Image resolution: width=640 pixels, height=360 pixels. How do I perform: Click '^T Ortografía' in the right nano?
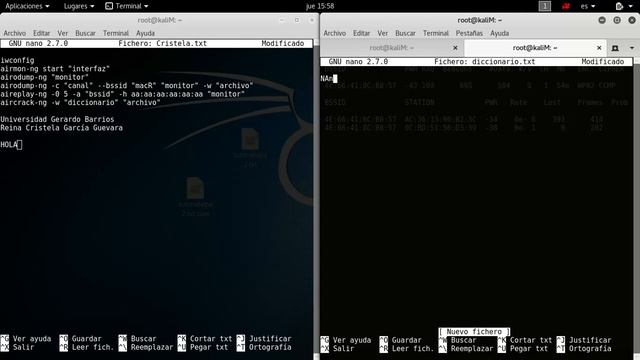584,349
